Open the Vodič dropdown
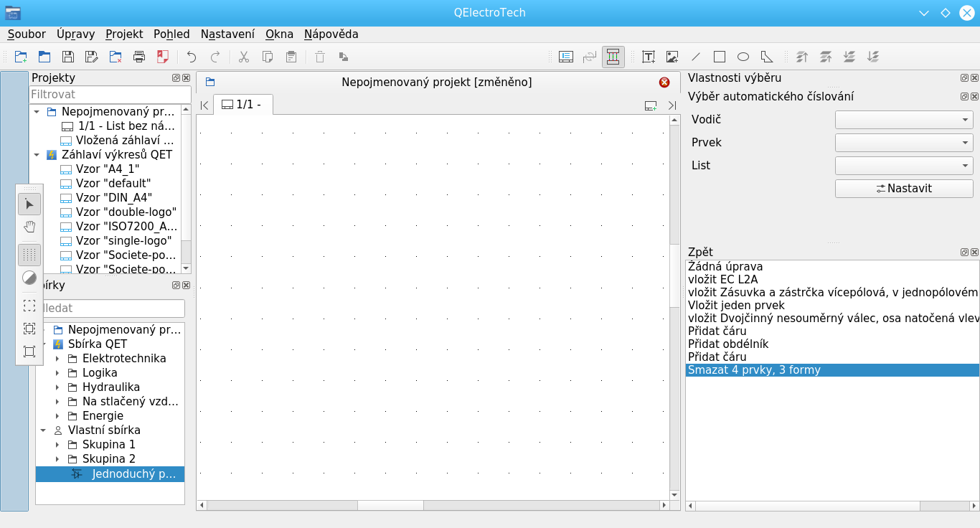The image size is (980, 528). point(904,120)
